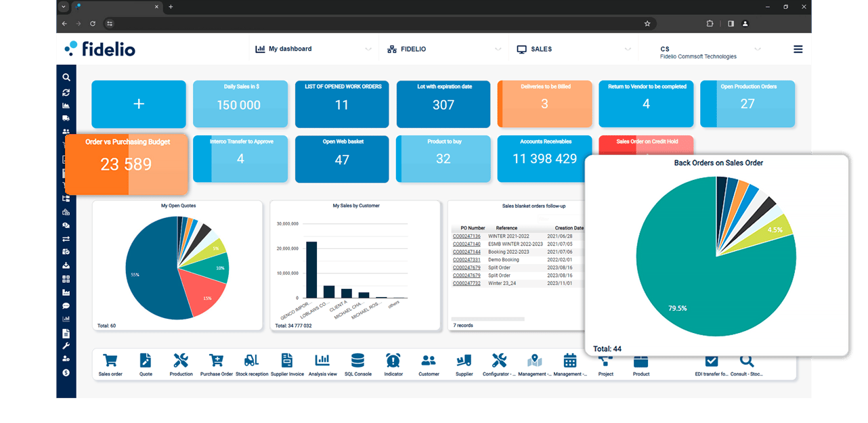Click the browser address bar
Viewport: 868px width, 423px height.
(x=379, y=24)
